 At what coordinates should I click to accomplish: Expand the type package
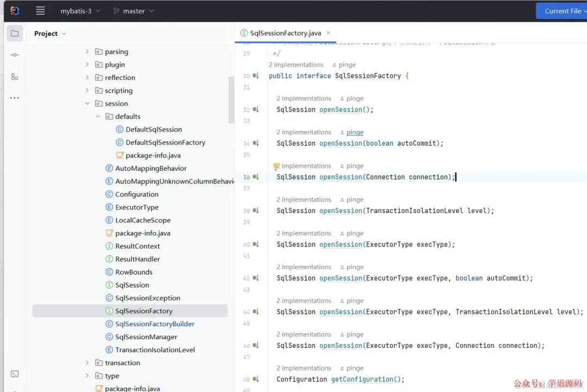(x=87, y=376)
